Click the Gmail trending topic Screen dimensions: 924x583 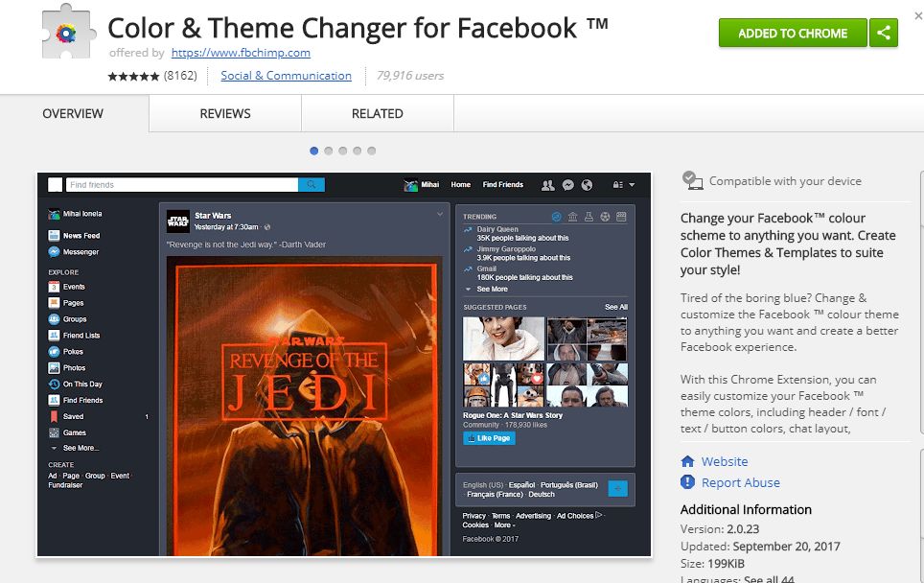pyautogui.click(x=487, y=268)
